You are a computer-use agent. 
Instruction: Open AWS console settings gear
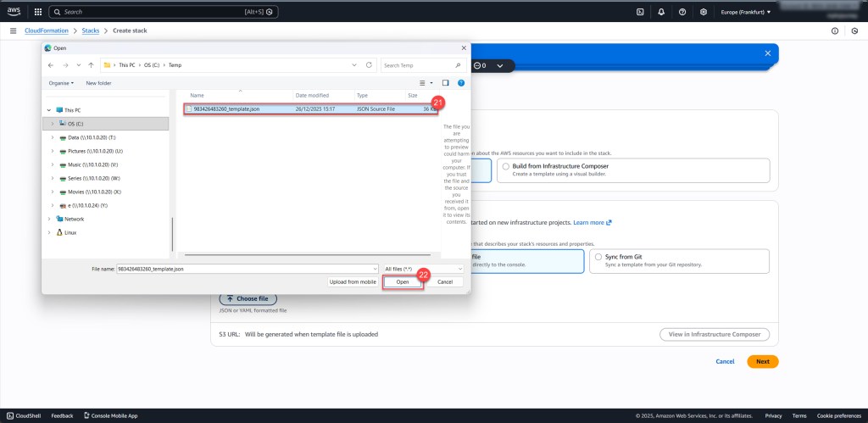(704, 12)
